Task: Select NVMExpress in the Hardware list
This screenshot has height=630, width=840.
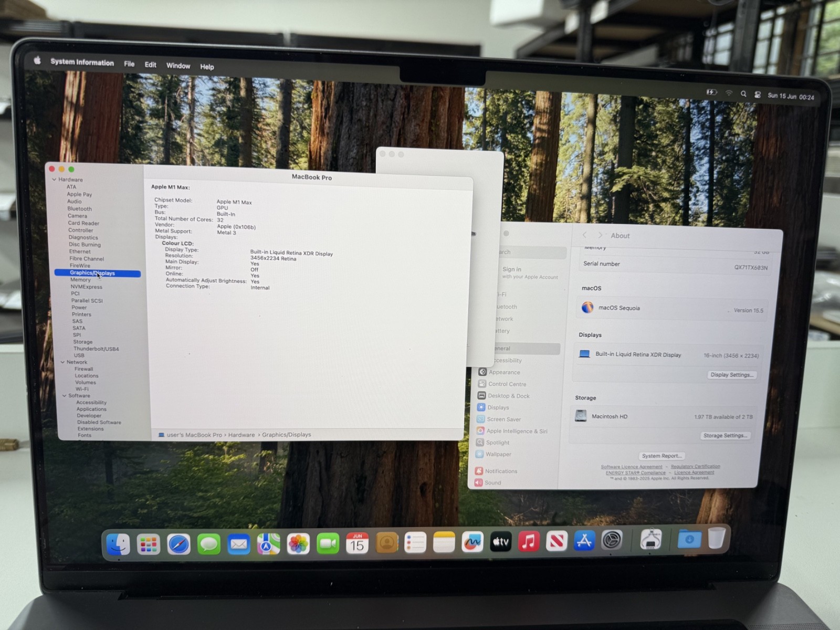Action: click(x=87, y=287)
